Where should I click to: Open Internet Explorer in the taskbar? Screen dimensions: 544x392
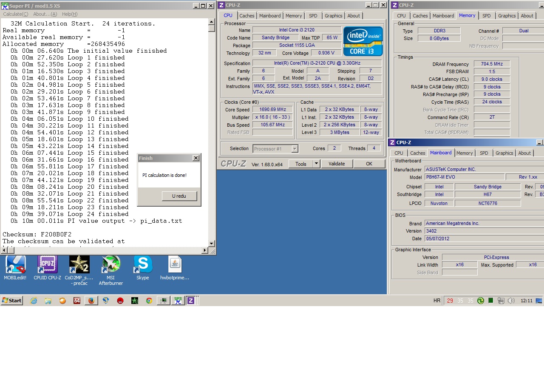pyautogui.click(x=34, y=301)
